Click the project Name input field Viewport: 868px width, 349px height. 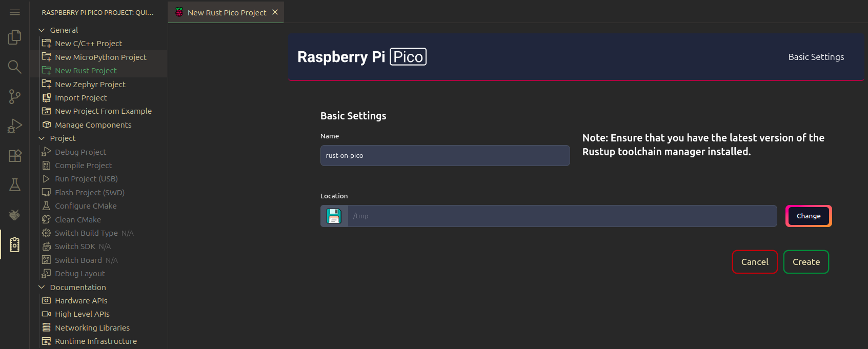pyautogui.click(x=445, y=156)
